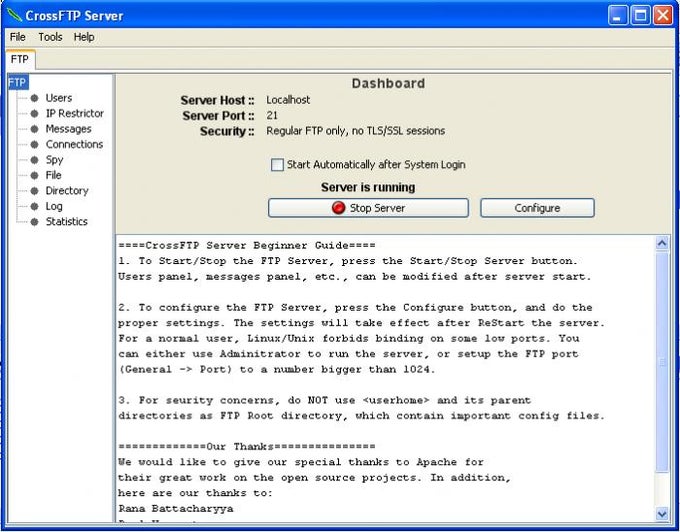
Task: Open Connections in the sidebar tree
Action: (74, 144)
